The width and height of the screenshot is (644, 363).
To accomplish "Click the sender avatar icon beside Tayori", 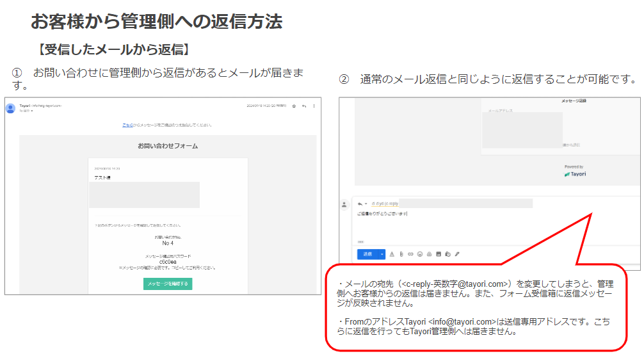I will tap(11, 108).
